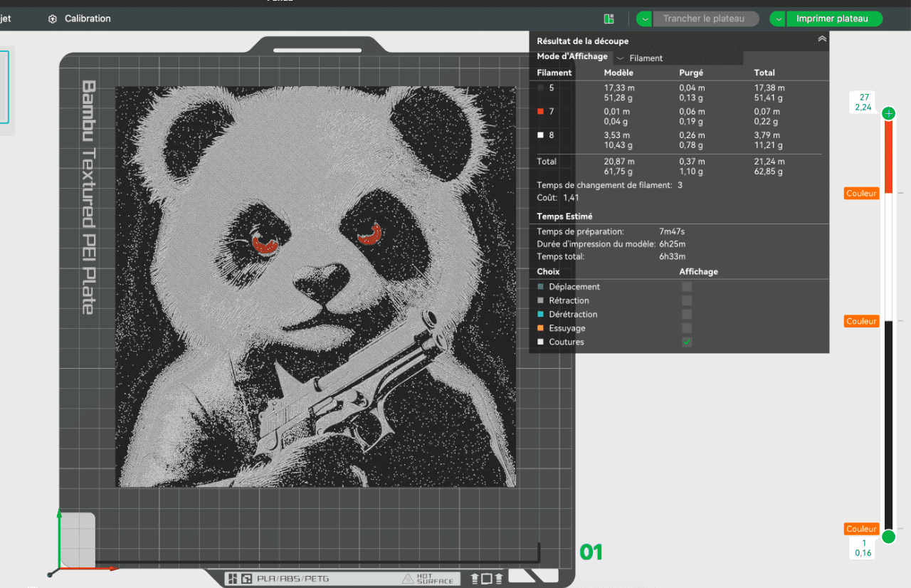Collapse the Résultat de la découpe panel

[822, 40]
